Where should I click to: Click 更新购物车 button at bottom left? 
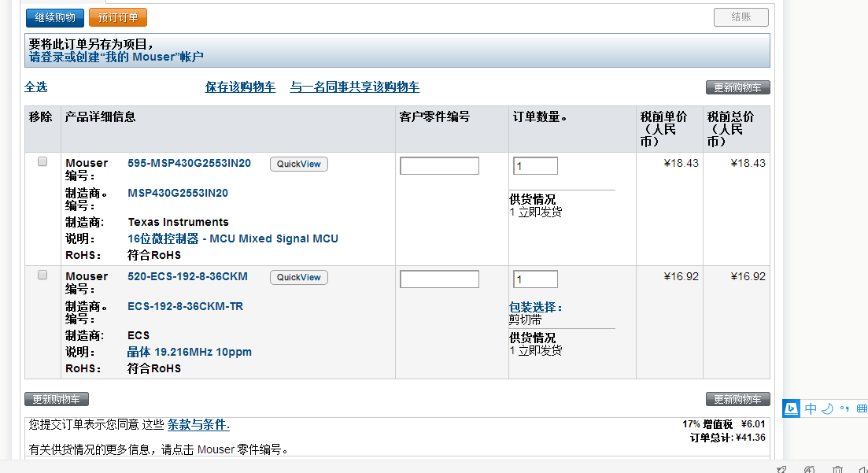point(57,399)
